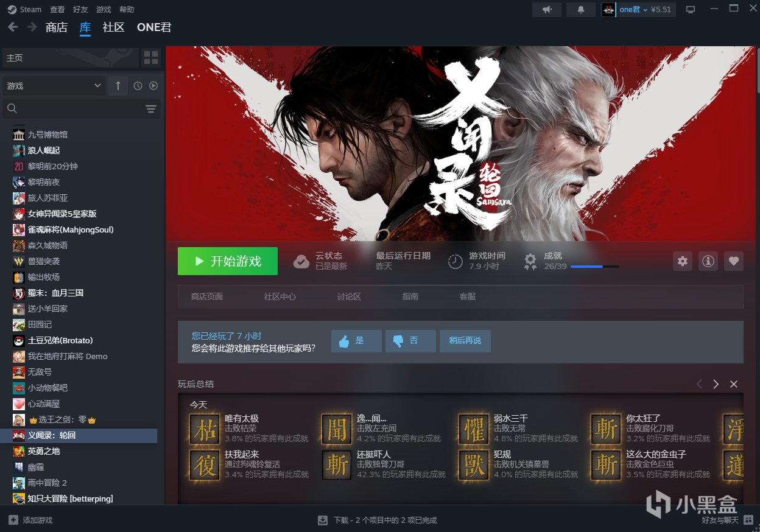Open the 逸...闻... achievement icon

(337, 430)
